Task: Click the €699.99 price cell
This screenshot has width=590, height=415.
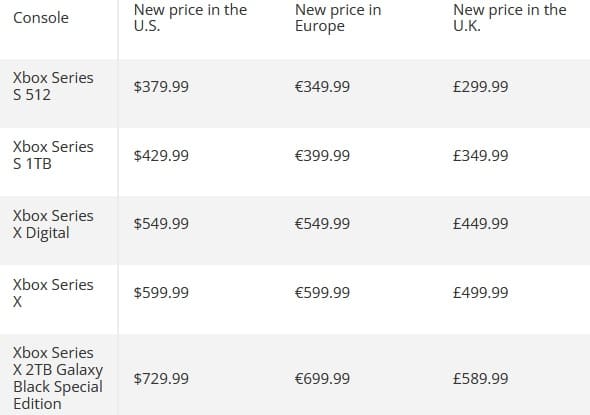Action: coord(322,379)
